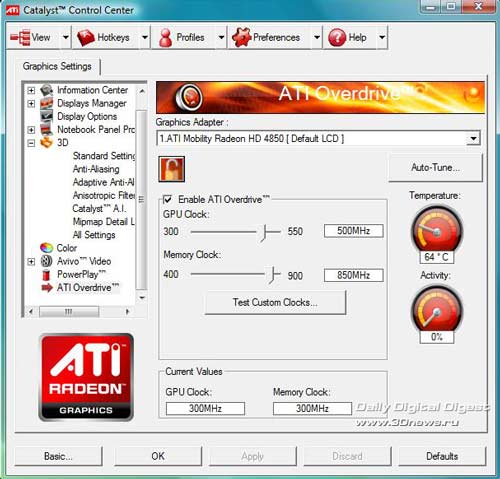Screen dimensions: 500x479
Task: Click the Display Options icon
Action: [47, 116]
